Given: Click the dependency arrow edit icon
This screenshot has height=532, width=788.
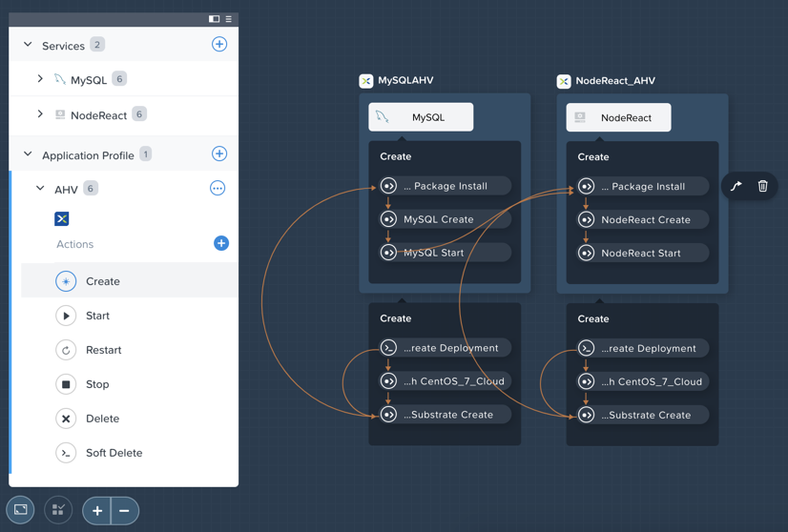Looking at the screenshot, I should 736,186.
